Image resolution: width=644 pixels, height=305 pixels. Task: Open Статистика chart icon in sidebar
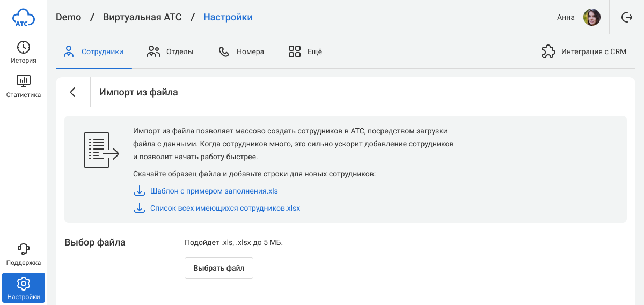(24, 81)
